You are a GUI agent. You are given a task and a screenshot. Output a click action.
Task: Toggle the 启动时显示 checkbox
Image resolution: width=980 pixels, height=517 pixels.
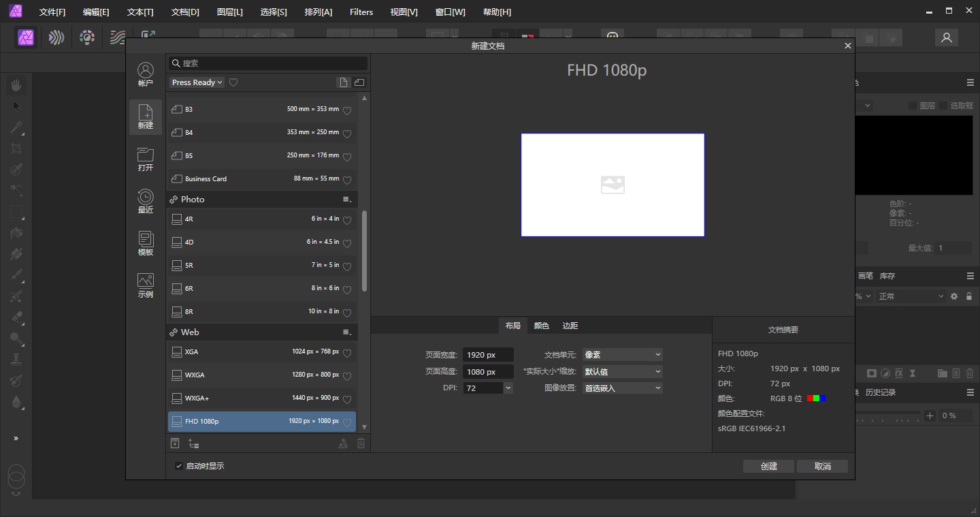tap(179, 466)
